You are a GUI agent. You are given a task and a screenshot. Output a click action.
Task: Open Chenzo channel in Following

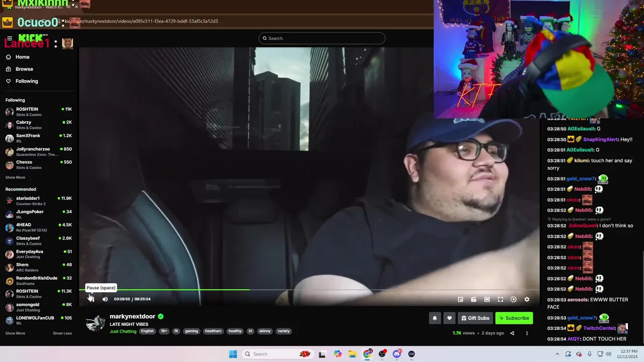pyautogui.click(x=39, y=165)
